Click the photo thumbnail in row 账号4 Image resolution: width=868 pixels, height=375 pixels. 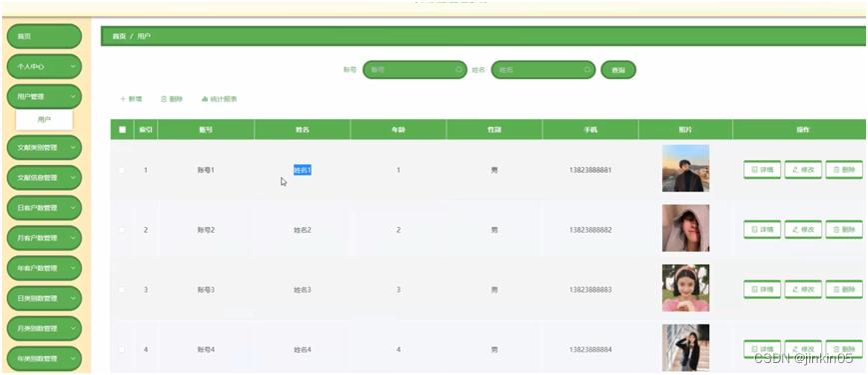(x=685, y=348)
